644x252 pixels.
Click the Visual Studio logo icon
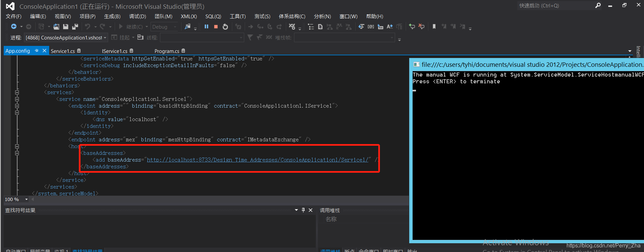click(10, 6)
